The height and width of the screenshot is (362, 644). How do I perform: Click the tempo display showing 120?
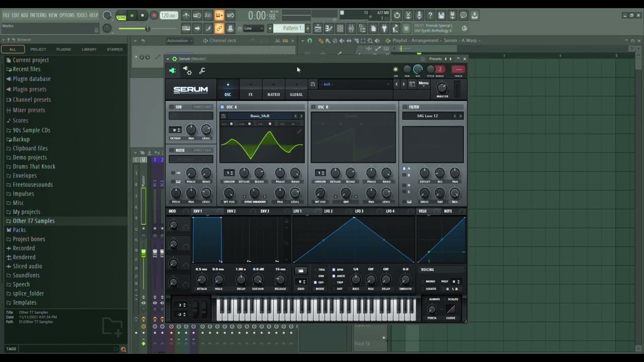(169, 16)
